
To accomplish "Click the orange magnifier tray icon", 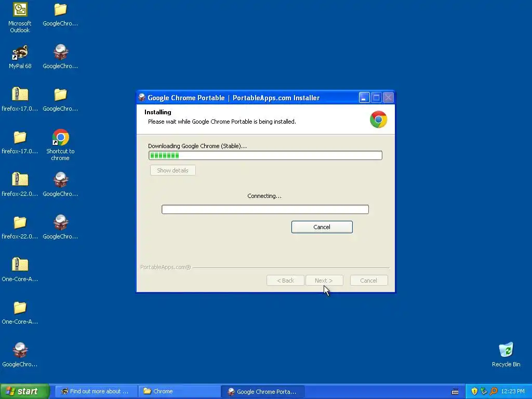I will point(494,391).
